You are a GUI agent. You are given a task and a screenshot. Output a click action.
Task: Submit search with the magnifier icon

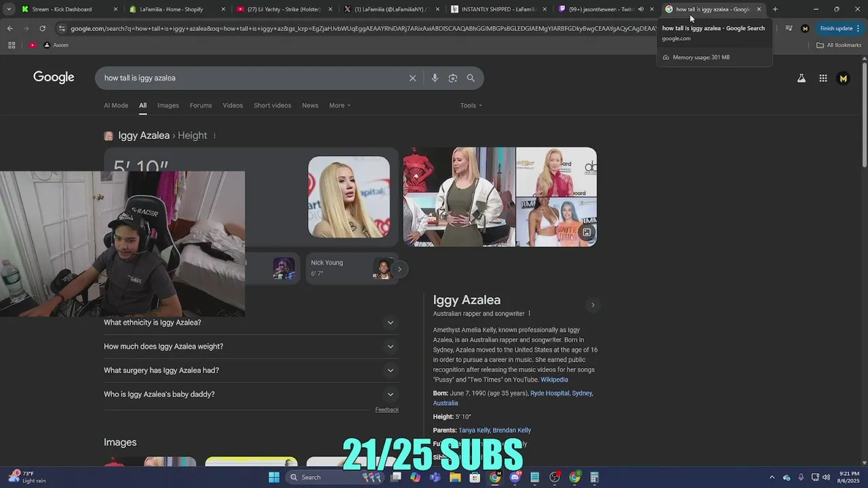[x=471, y=78]
